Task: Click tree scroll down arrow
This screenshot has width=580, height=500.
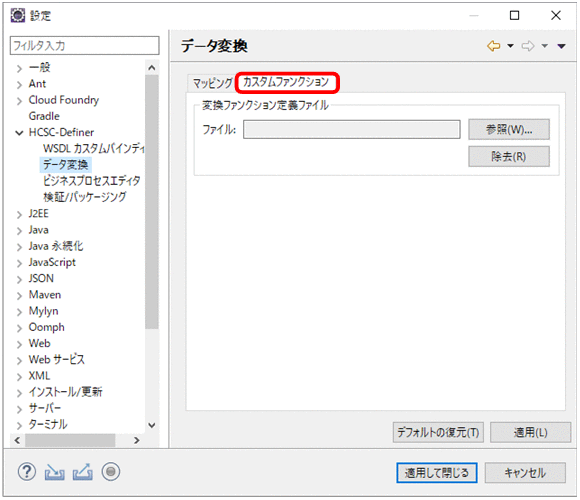Action: 152,425
